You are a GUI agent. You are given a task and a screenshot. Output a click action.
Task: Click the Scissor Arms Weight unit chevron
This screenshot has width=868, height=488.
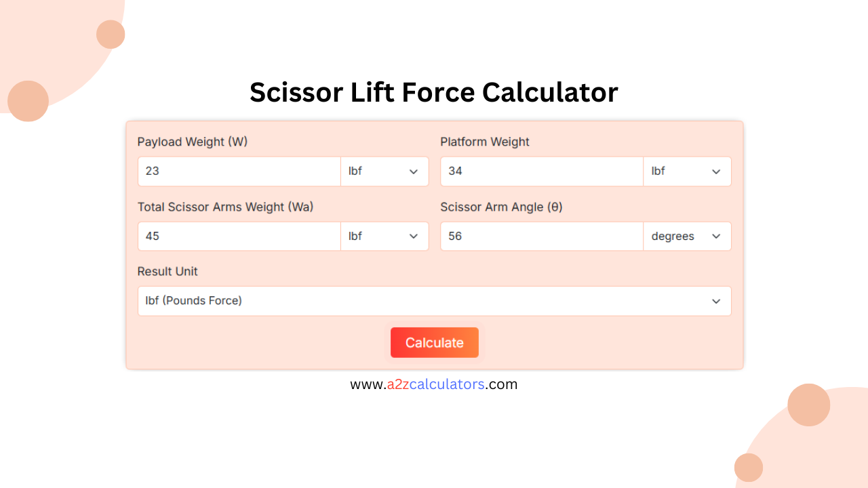[414, 236]
